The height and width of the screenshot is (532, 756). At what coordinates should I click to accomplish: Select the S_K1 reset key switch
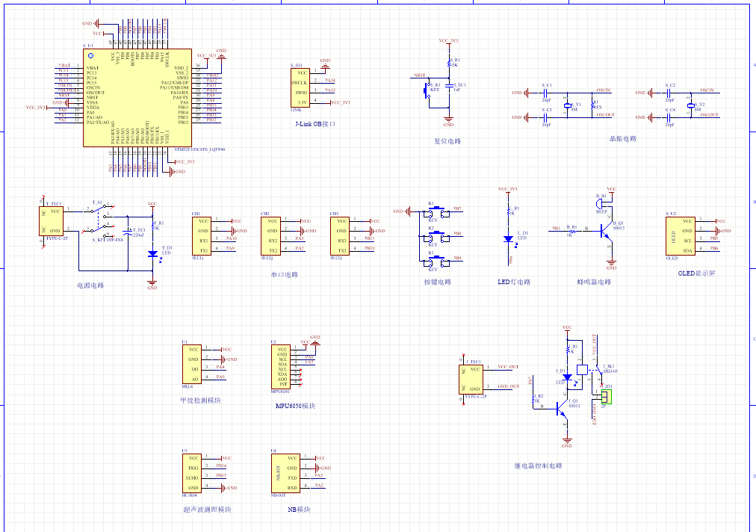pos(430,90)
